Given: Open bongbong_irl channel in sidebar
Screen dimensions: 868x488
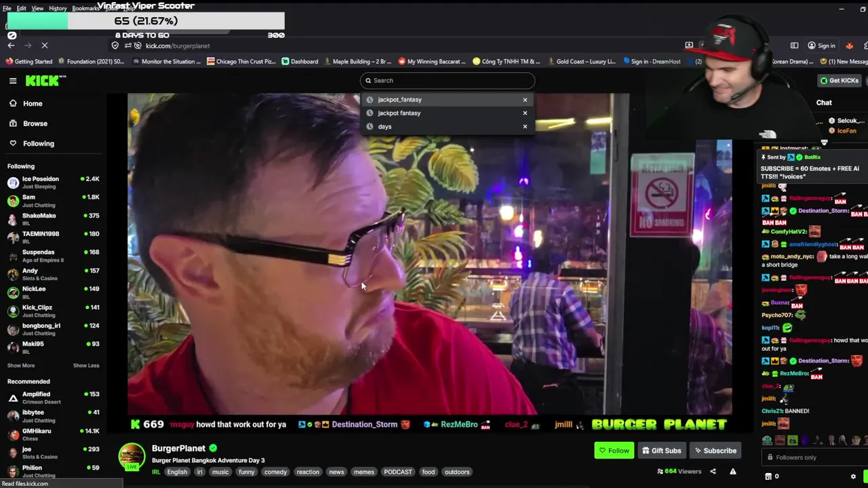Looking at the screenshot, I should pyautogui.click(x=53, y=329).
